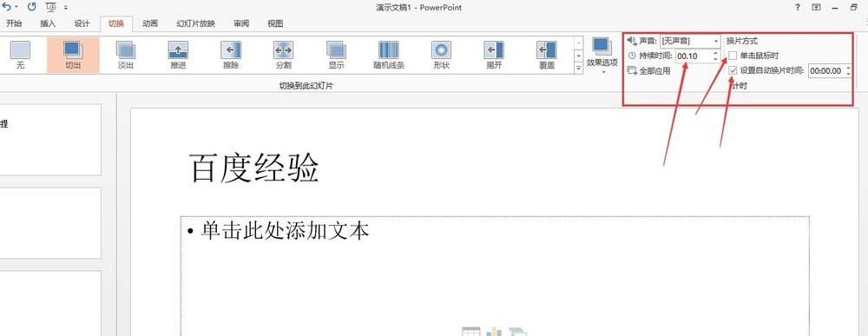Screen dimensions: 868x336
Task: Open the 效果选项 dropdown button
Action: [602, 56]
